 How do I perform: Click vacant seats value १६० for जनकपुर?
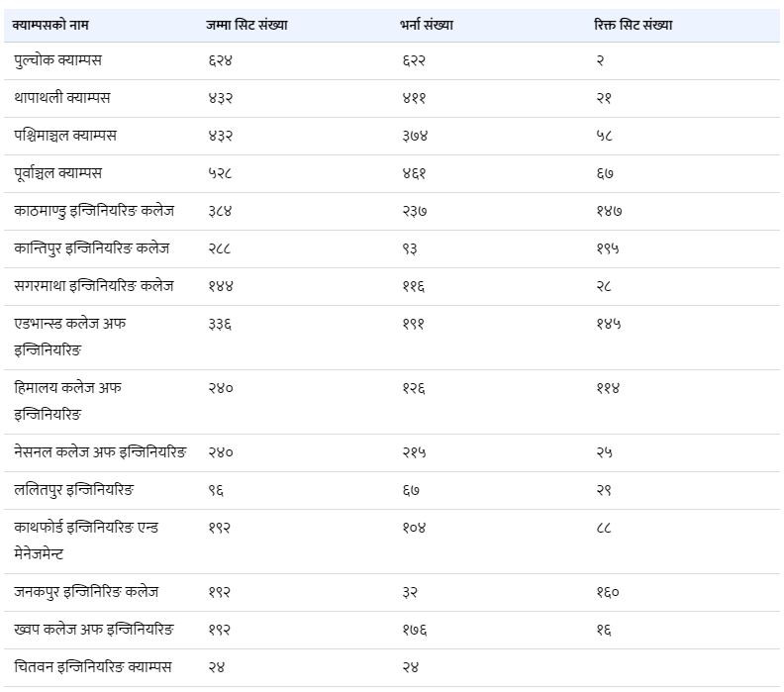coord(608,592)
